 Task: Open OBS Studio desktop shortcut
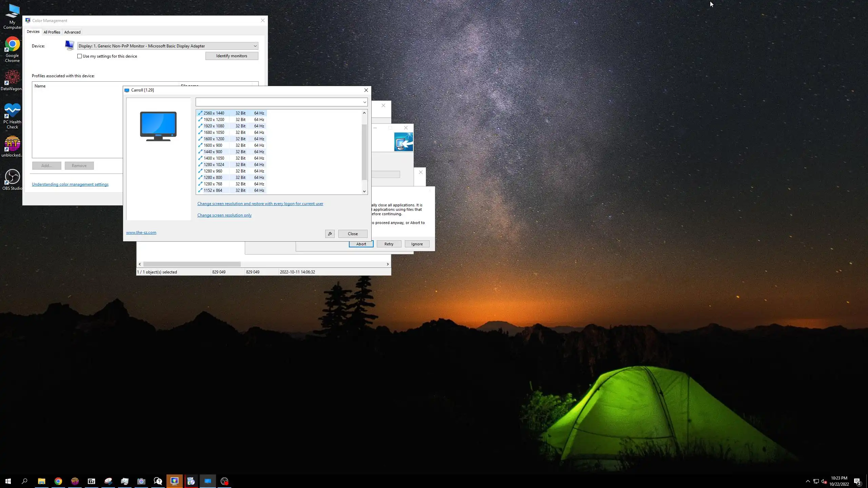tap(12, 180)
